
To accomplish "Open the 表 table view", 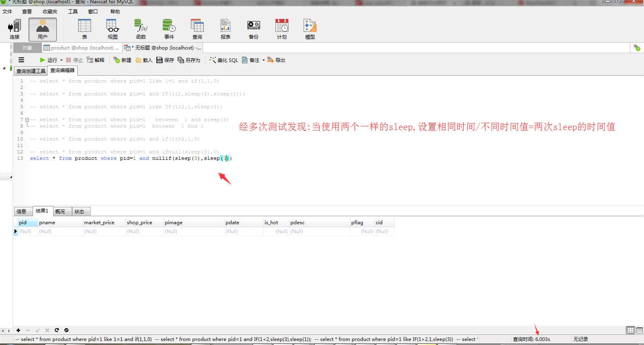I will [85, 29].
